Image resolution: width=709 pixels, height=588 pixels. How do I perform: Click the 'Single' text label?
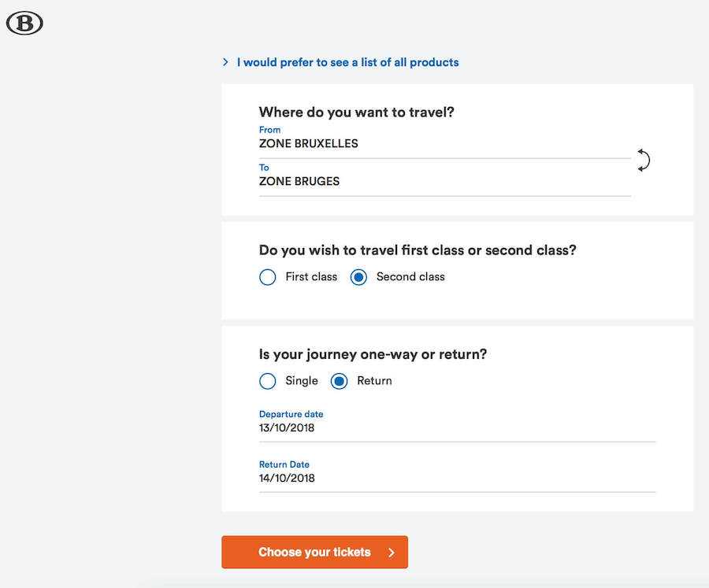[x=302, y=381]
